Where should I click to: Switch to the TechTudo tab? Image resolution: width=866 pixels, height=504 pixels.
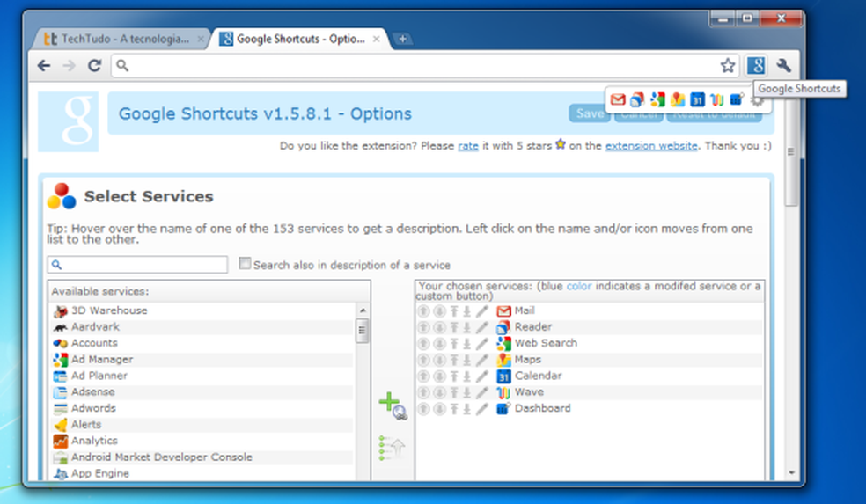click(122, 39)
